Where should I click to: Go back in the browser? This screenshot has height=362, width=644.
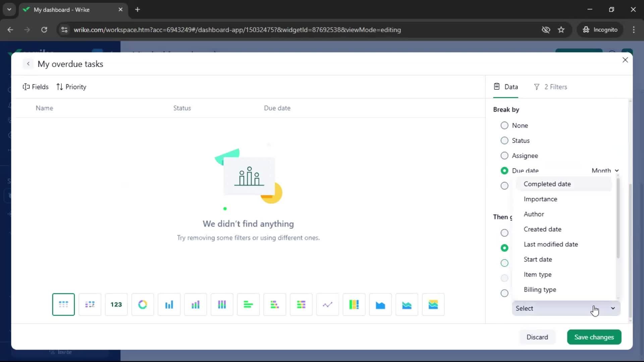click(10, 30)
